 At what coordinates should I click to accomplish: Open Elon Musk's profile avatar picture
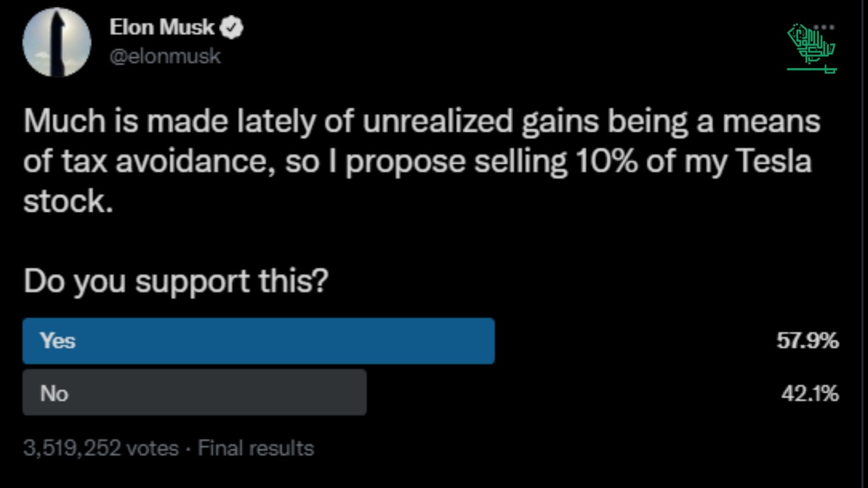57,42
